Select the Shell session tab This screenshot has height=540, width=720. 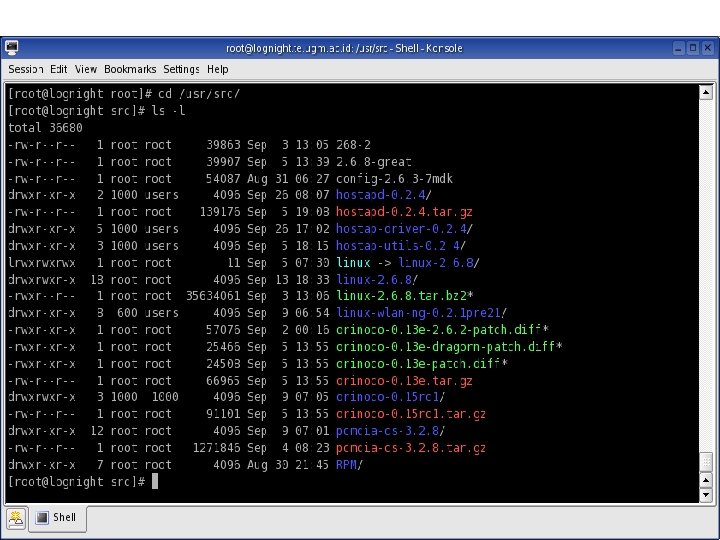(57, 518)
